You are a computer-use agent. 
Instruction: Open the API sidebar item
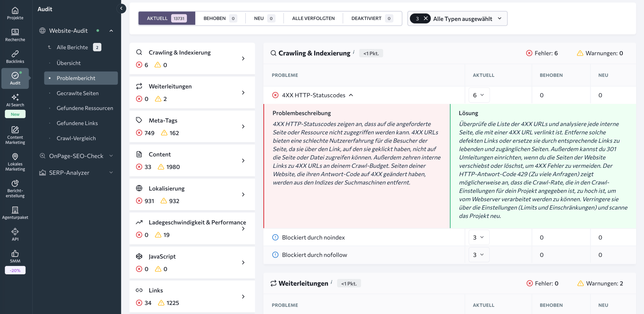pos(15,235)
